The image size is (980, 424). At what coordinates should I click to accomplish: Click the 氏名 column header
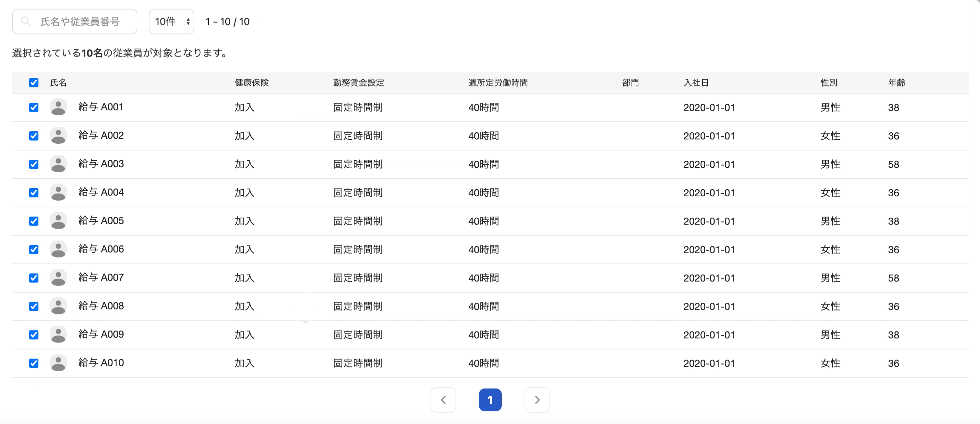point(58,83)
